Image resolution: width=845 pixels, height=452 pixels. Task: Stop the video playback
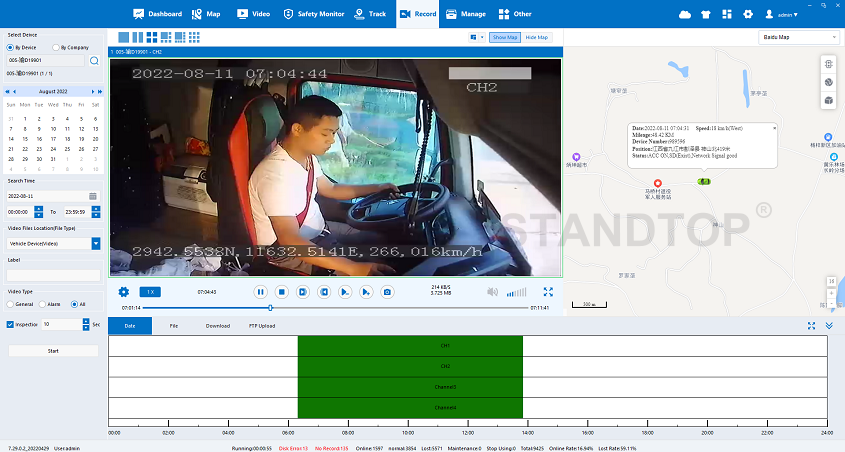pos(282,292)
